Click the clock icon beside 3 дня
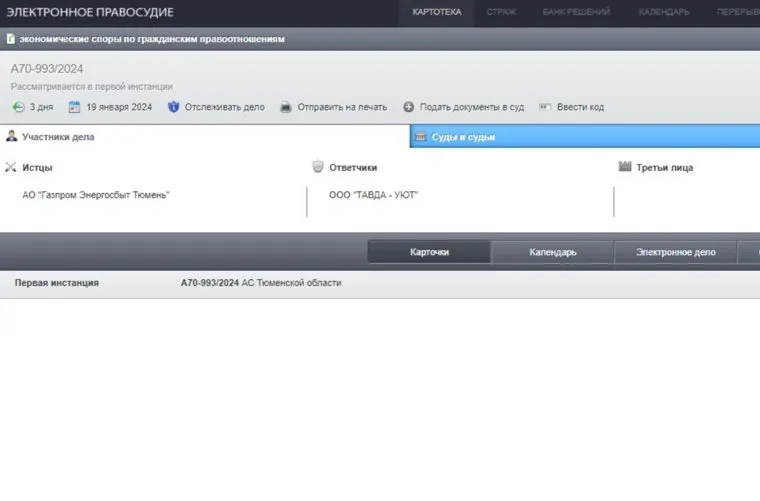This screenshot has width=760, height=501. click(18, 107)
